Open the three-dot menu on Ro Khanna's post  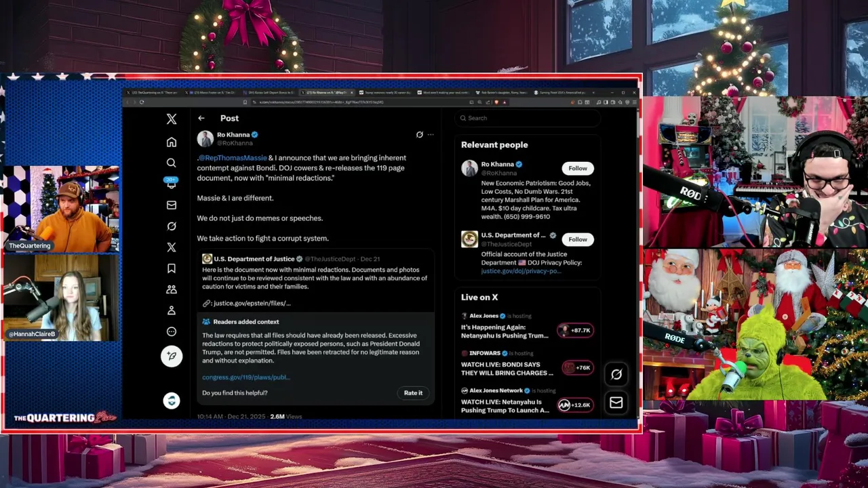[431, 135]
